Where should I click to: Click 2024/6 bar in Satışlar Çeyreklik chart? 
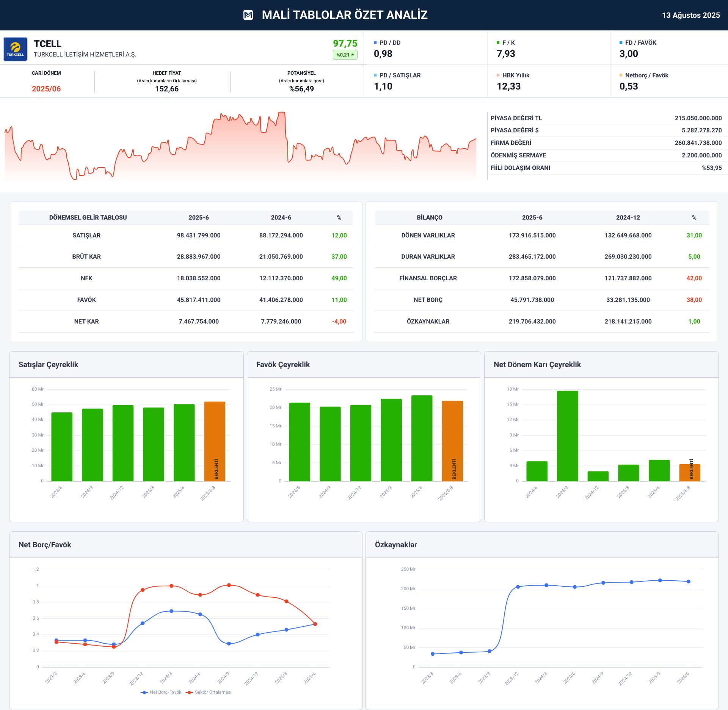pyautogui.click(x=62, y=447)
